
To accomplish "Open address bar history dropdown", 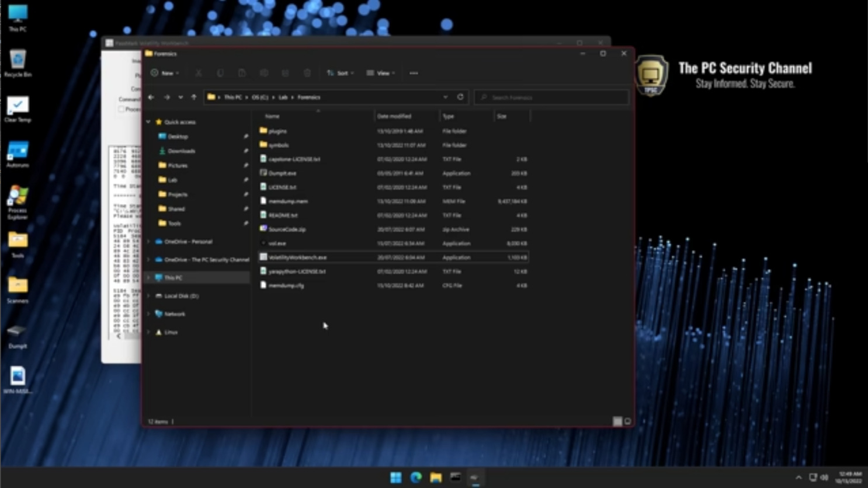I will (x=445, y=97).
